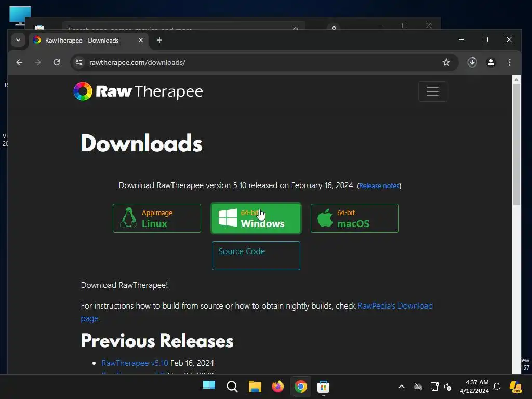Click the RawTherapee color wheel logo

click(x=83, y=91)
